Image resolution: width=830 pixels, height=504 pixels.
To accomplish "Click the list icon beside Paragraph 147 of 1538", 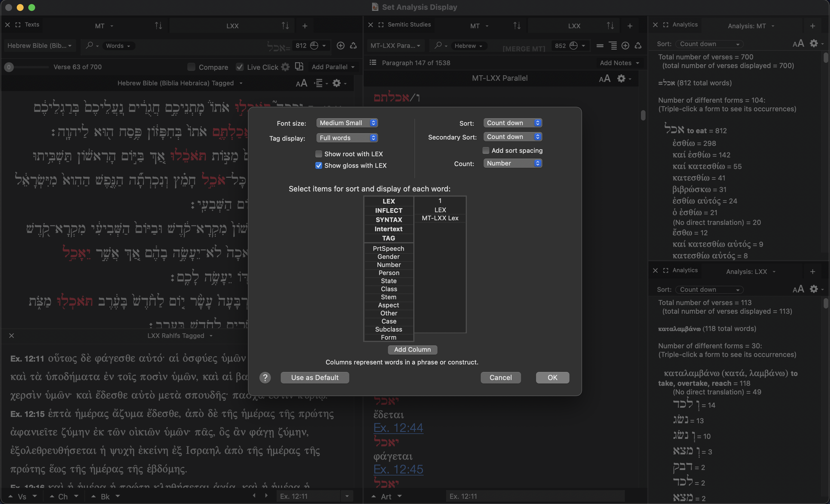I will 373,63.
